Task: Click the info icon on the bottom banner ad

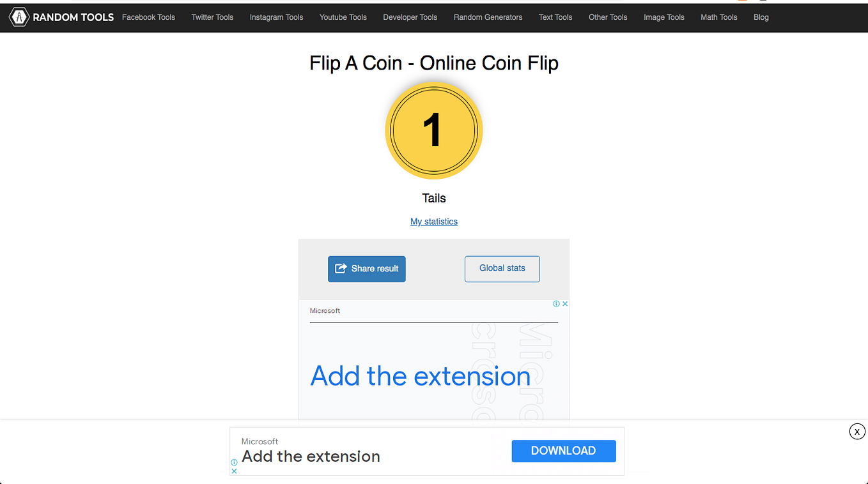Action: tap(234, 464)
